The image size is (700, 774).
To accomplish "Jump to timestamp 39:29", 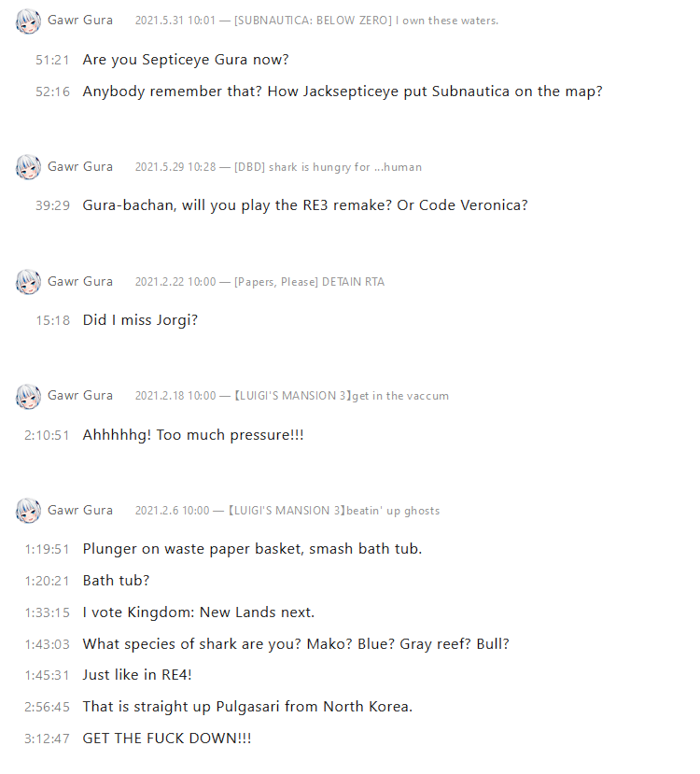I will tap(52, 205).
